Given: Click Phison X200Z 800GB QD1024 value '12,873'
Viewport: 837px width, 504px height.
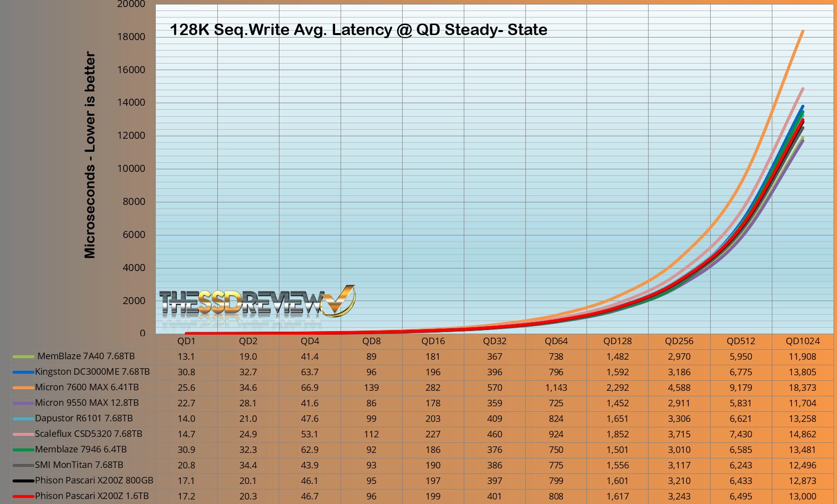Looking at the screenshot, I should click(x=802, y=481).
